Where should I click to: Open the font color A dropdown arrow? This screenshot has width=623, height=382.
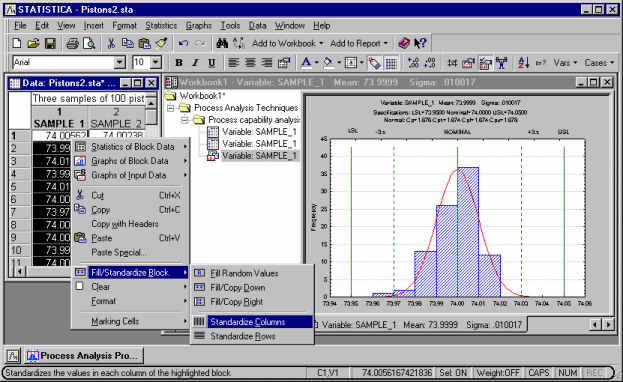coord(317,62)
